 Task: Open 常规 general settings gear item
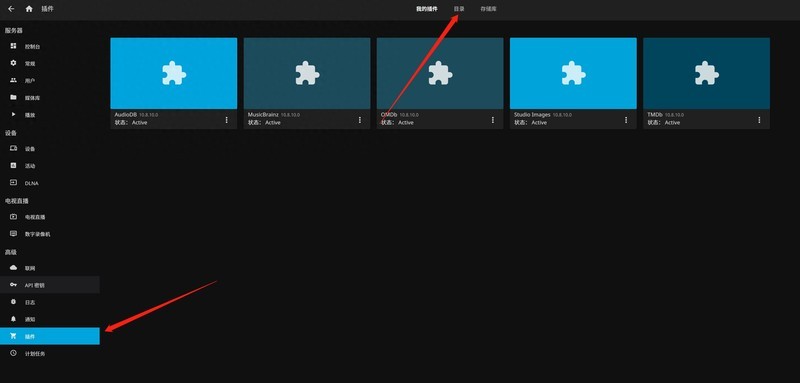click(x=50, y=64)
